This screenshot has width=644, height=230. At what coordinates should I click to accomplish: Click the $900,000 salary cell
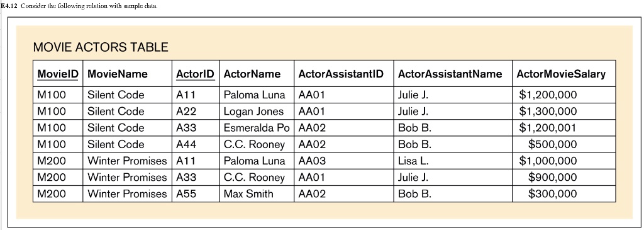click(564, 177)
